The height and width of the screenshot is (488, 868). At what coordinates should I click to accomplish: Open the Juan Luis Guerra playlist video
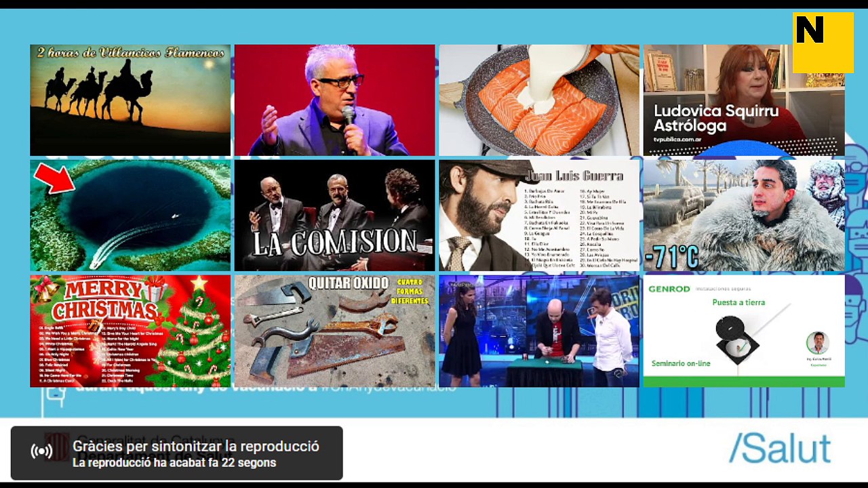point(539,216)
